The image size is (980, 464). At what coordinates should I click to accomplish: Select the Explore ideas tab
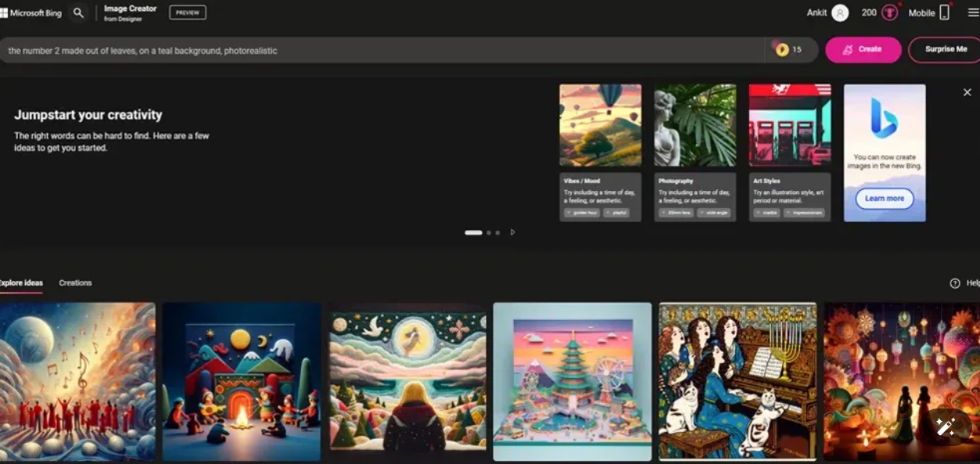[21, 282]
